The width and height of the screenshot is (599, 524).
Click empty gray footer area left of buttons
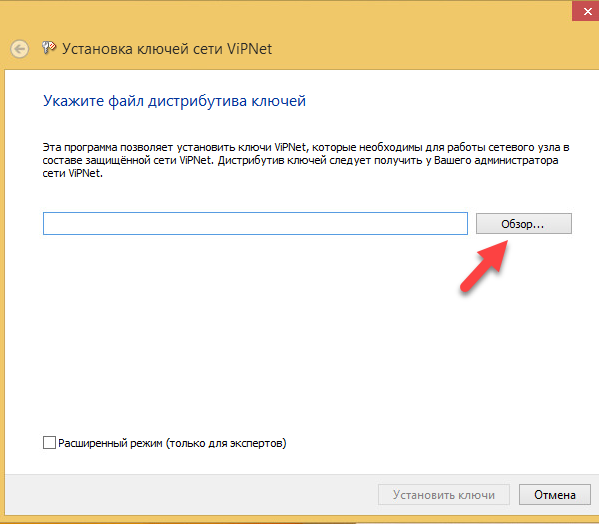point(191,495)
